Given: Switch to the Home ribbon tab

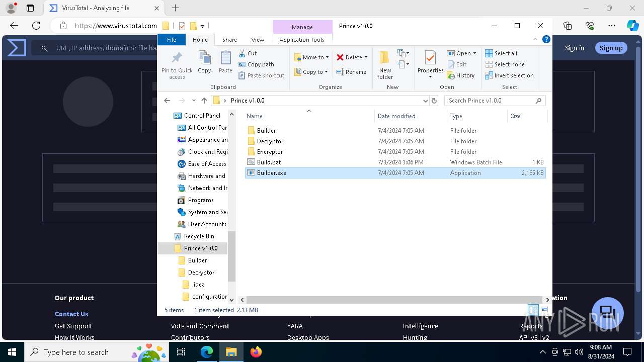Looking at the screenshot, I should [x=200, y=40].
